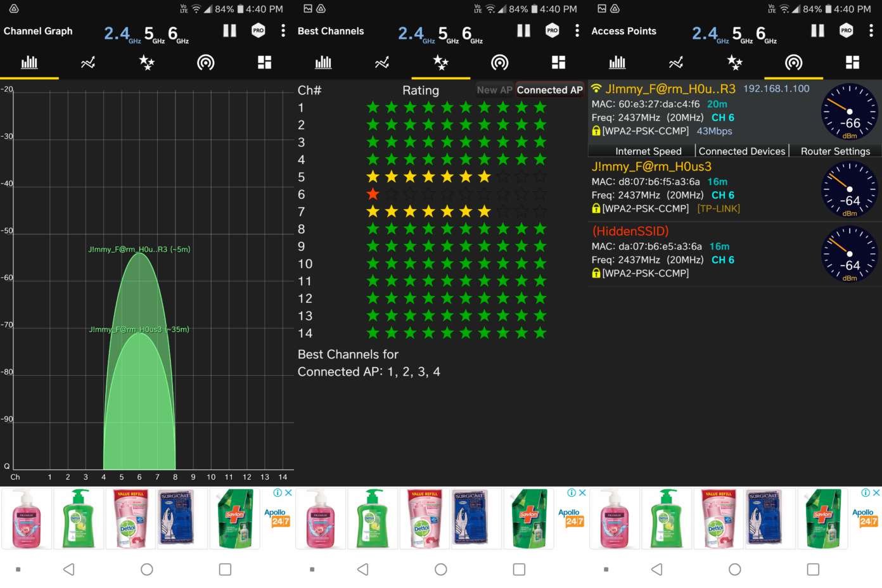Open the Access Points list view icon
Image resolution: width=882 pixels, height=588 pixels.
852,62
